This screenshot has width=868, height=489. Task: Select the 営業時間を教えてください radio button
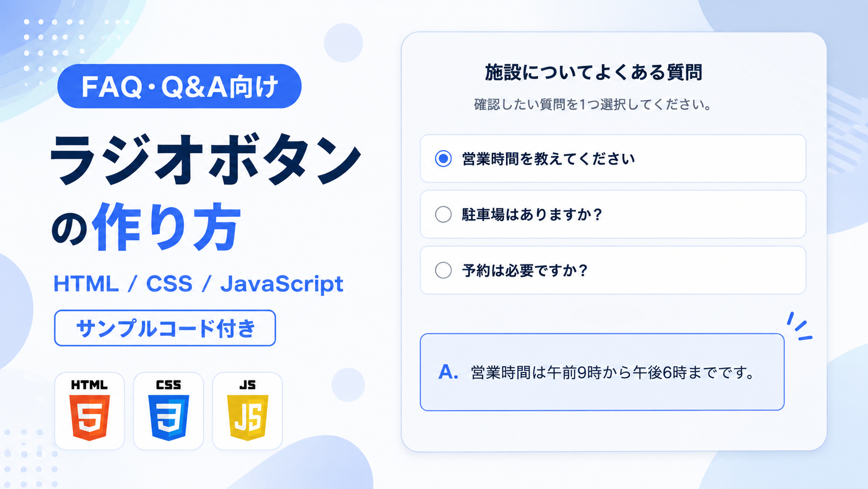tap(443, 158)
